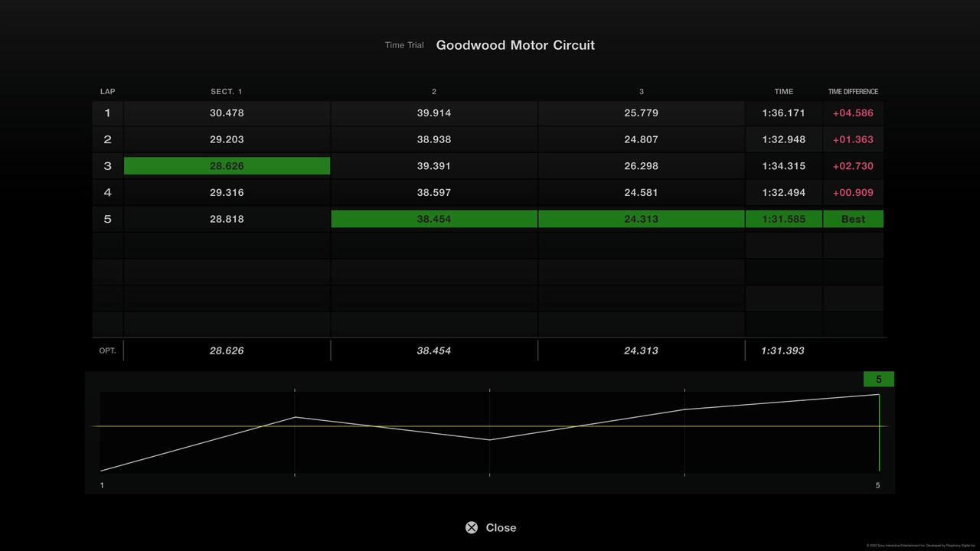Click lap 2 sector 1 time 29.203
Image resolution: width=980 pixels, height=551 pixels.
tap(227, 139)
